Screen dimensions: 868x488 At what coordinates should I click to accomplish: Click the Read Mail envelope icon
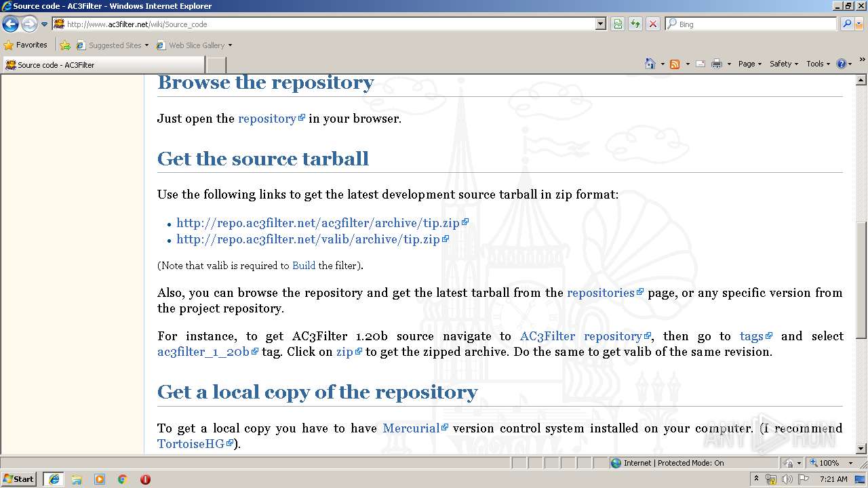[x=701, y=64]
